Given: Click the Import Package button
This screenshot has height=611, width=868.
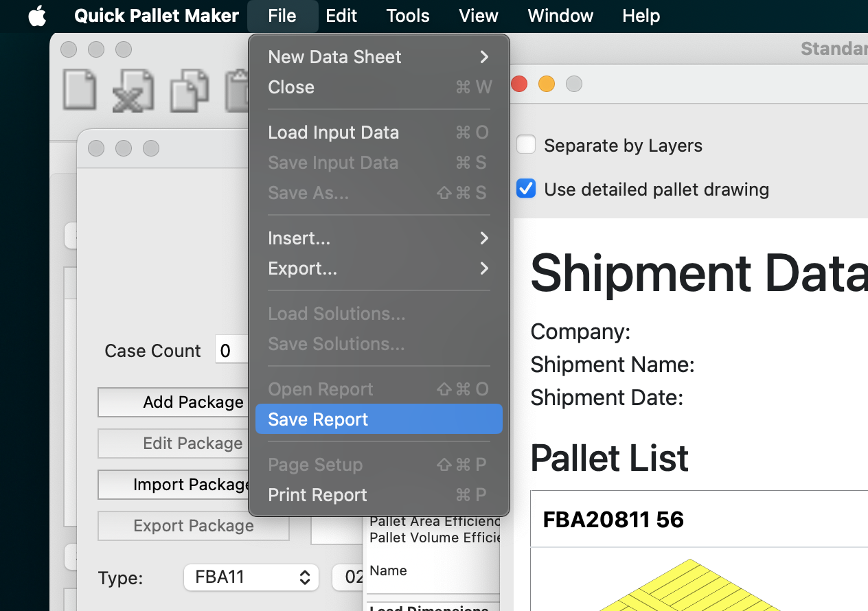Looking at the screenshot, I should [x=173, y=485].
